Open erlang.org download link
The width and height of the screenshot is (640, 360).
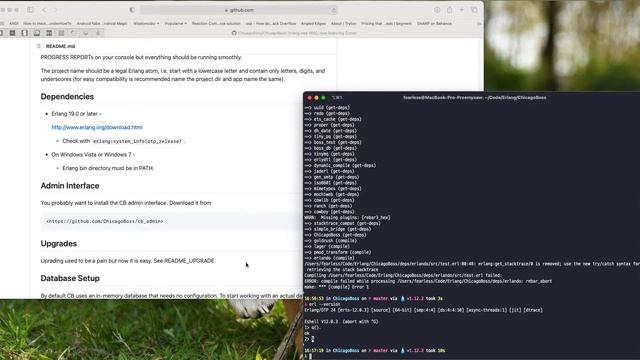(x=97, y=127)
